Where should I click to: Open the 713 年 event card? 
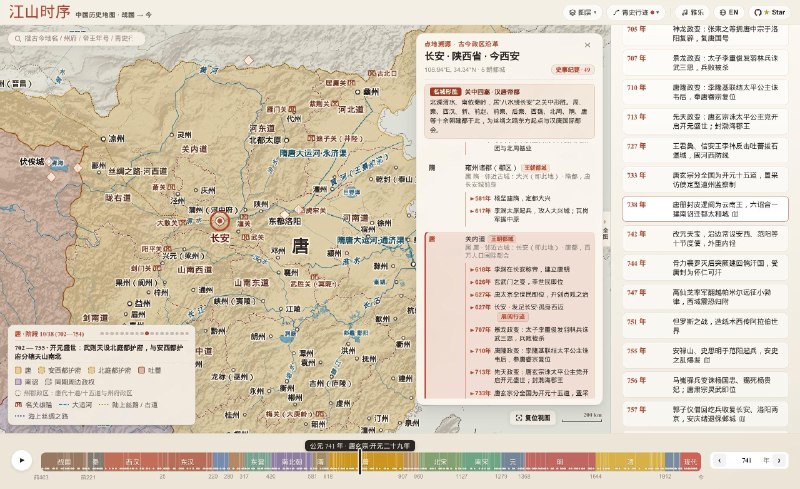point(705,121)
